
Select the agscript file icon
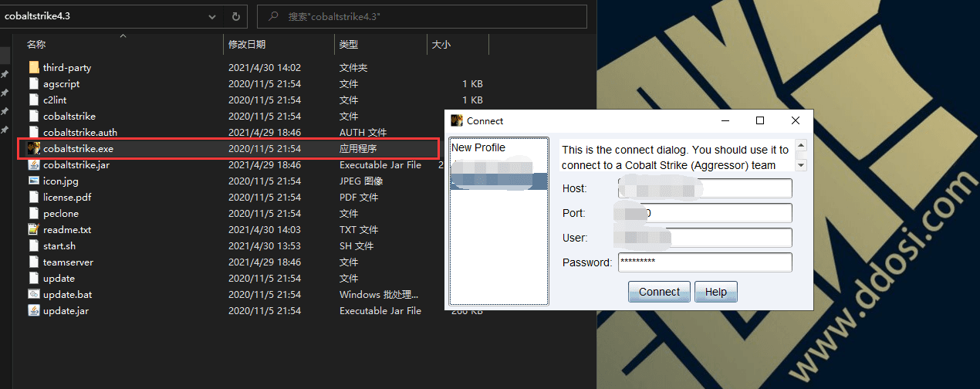pyautogui.click(x=33, y=83)
